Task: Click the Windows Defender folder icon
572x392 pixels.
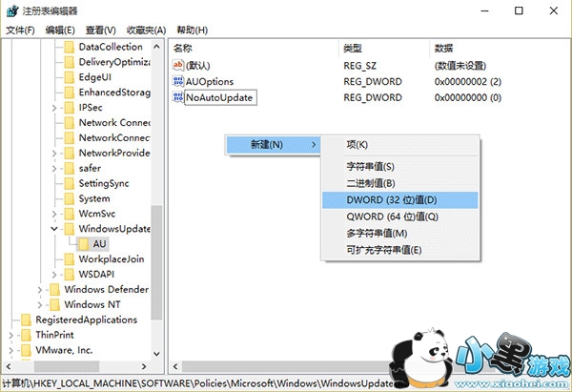Action: click(54, 289)
